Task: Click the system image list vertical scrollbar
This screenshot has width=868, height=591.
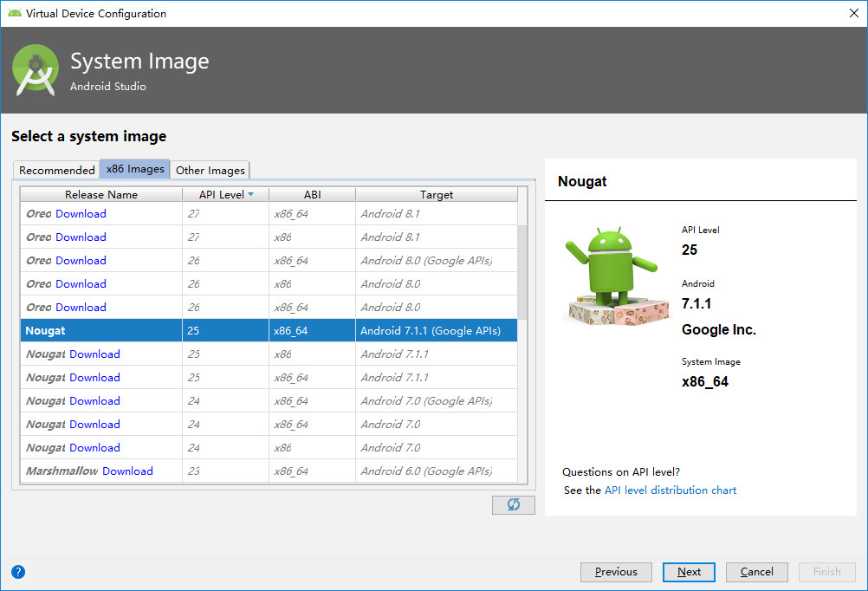Action: 522,271
